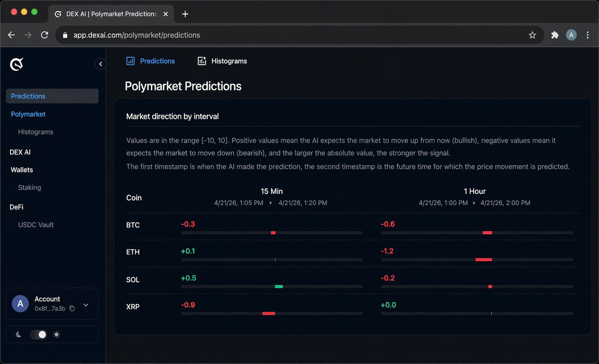Click the account avatar A in sidebar
The height and width of the screenshot is (364, 599).
tap(20, 304)
